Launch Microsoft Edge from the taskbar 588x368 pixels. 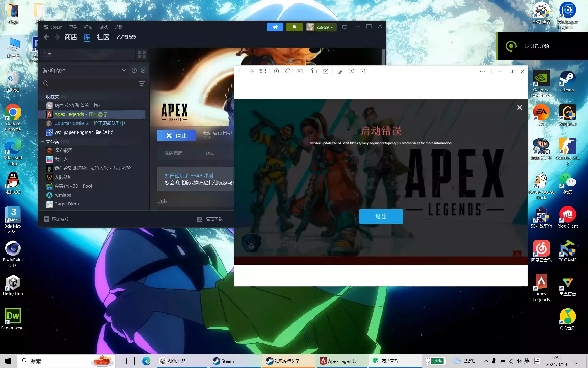pos(146,361)
